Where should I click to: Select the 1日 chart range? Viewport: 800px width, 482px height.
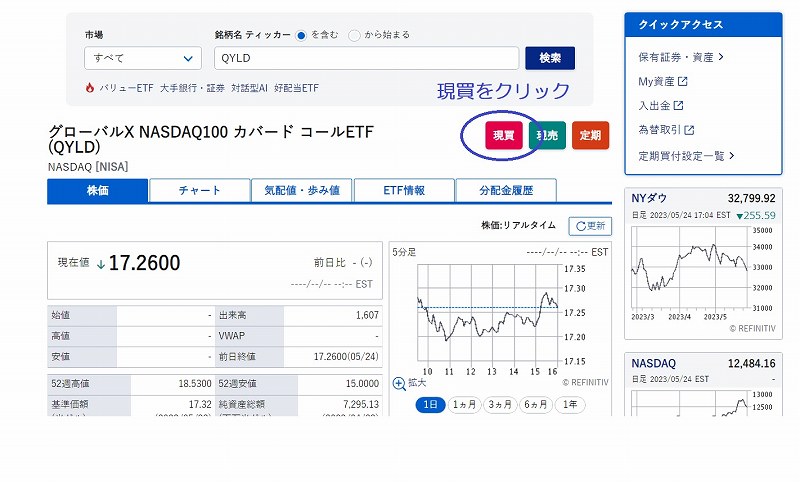(431, 404)
